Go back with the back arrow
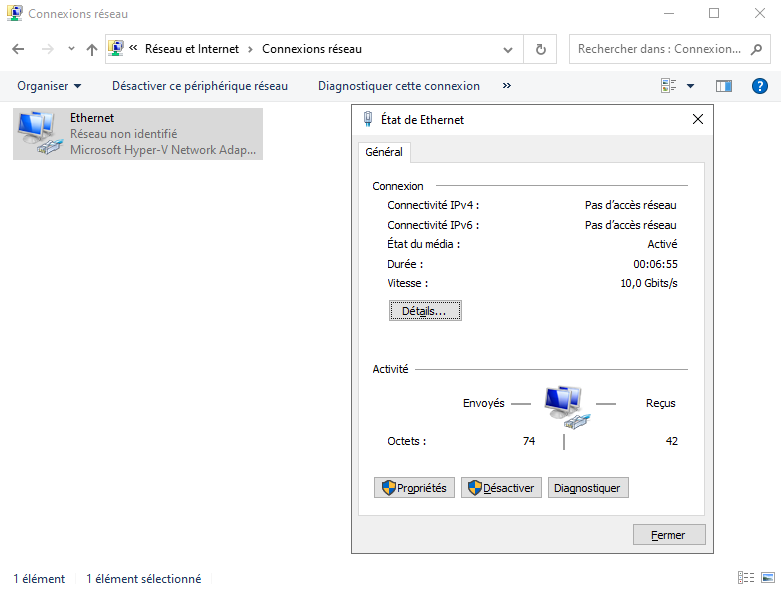 tap(18, 49)
